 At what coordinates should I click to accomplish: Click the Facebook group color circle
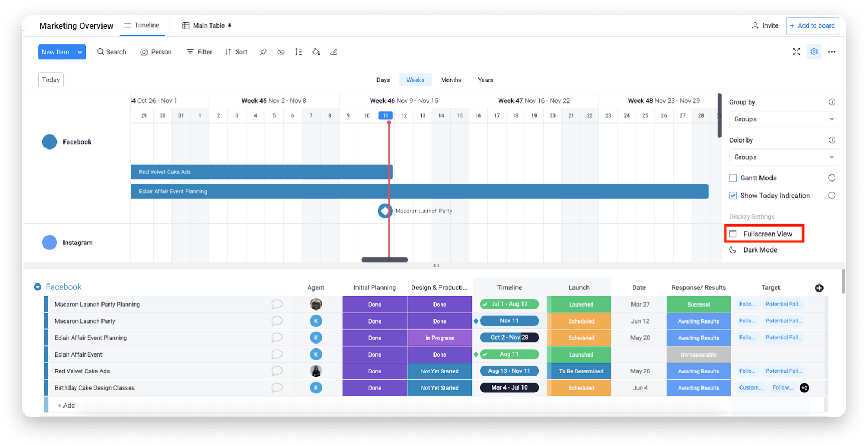click(49, 142)
